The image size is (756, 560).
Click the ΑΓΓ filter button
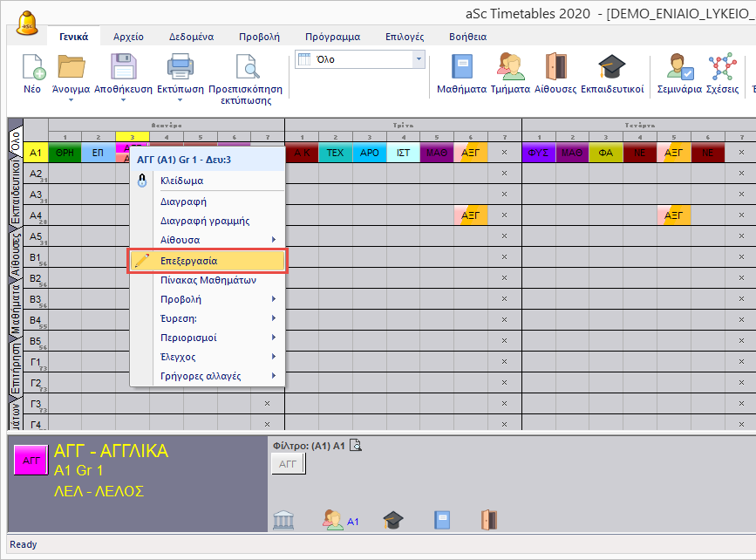click(289, 465)
